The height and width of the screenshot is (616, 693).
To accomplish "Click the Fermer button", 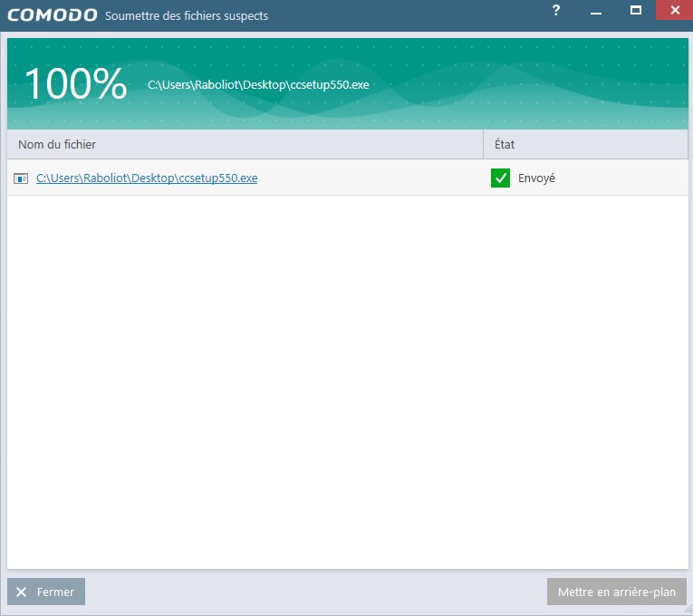I will point(46,592).
